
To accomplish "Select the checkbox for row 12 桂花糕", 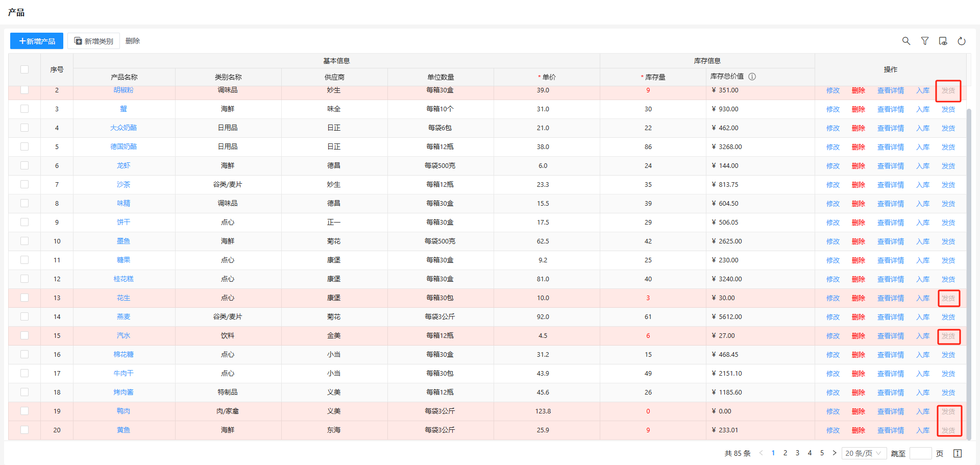I will click(24, 279).
